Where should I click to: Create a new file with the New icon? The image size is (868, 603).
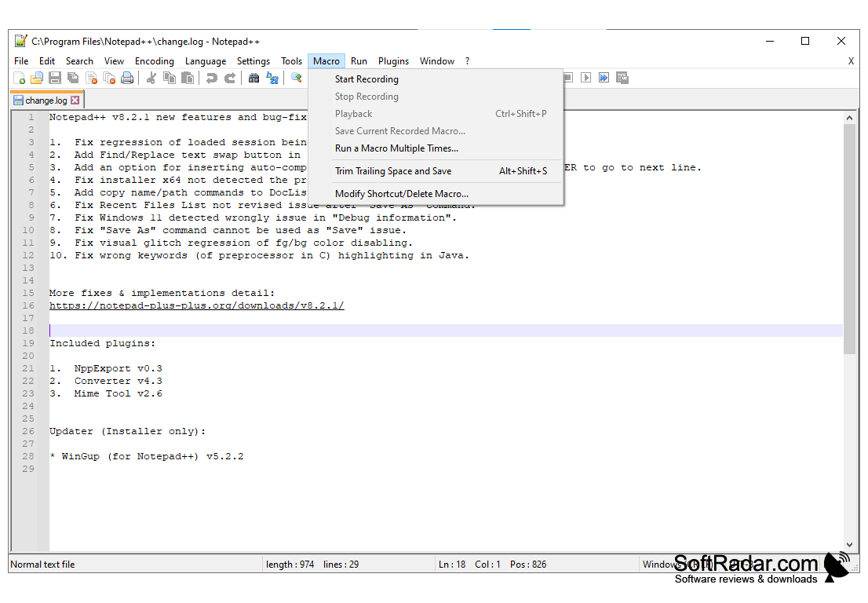coord(19,77)
